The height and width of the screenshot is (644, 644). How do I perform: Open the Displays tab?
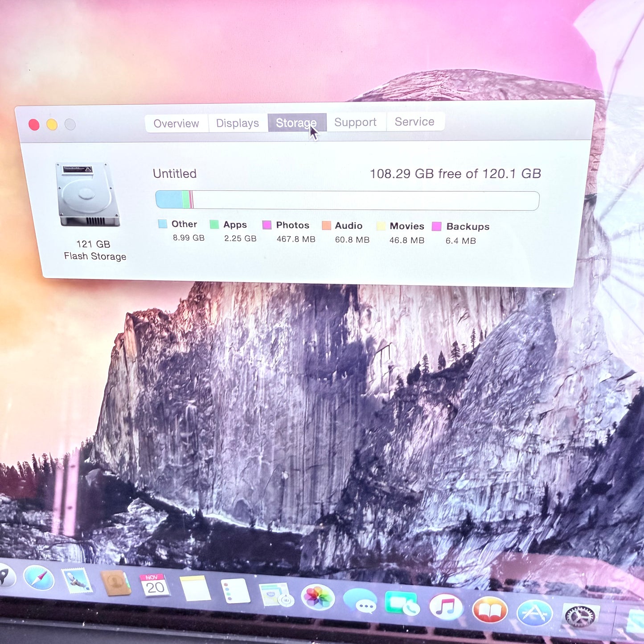tap(237, 123)
